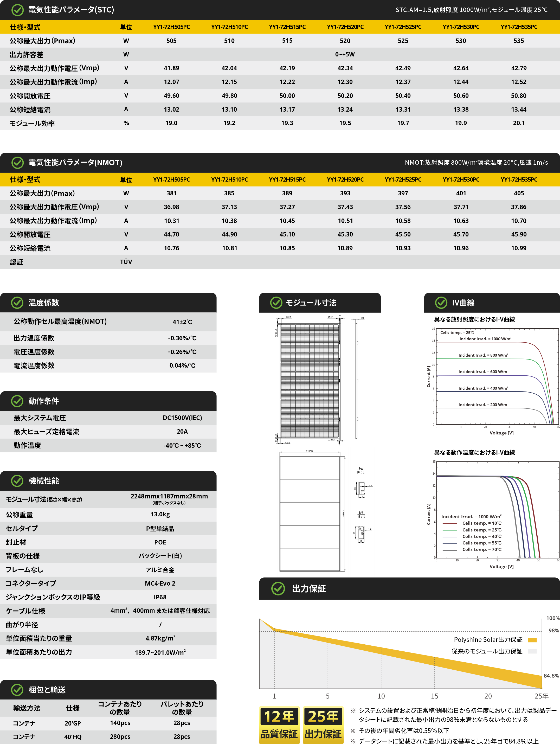The image size is (560, 744).
Task: Click the red Cells temp. = 10°C legend line
Action: 450,523
